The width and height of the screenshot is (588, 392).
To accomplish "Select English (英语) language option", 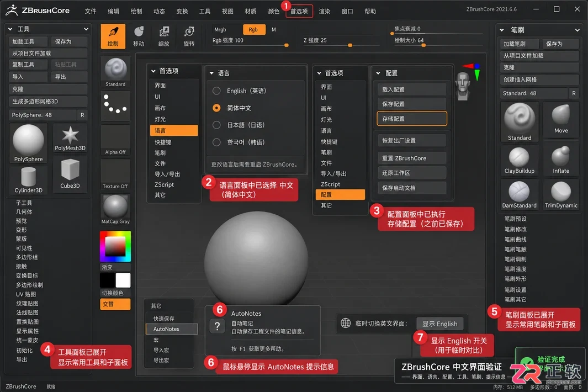I will click(x=216, y=91).
